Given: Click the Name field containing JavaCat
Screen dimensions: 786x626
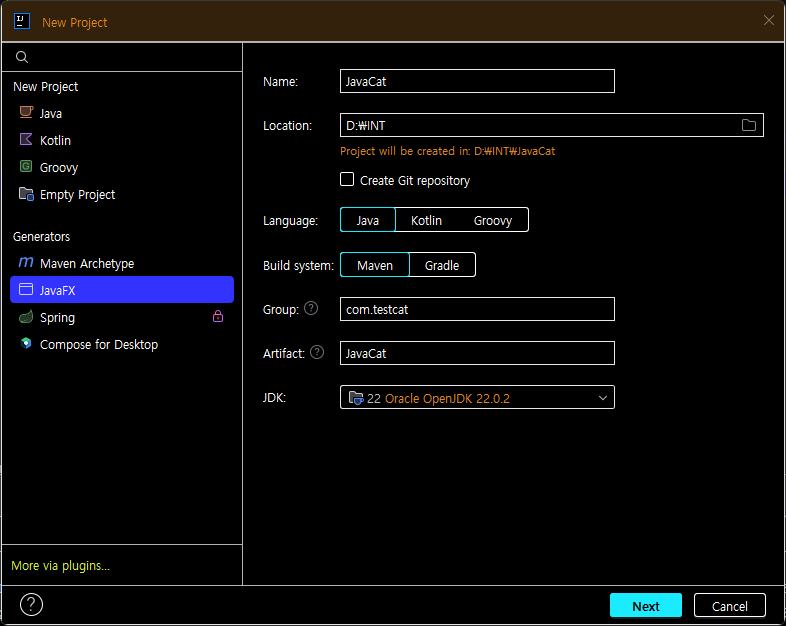Looking at the screenshot, I should [x=477, y=81].
